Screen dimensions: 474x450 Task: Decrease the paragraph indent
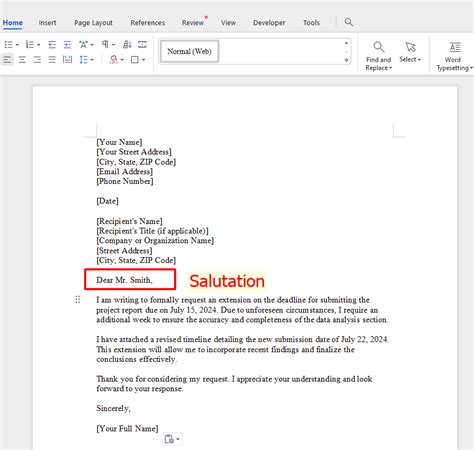(52, 44)
